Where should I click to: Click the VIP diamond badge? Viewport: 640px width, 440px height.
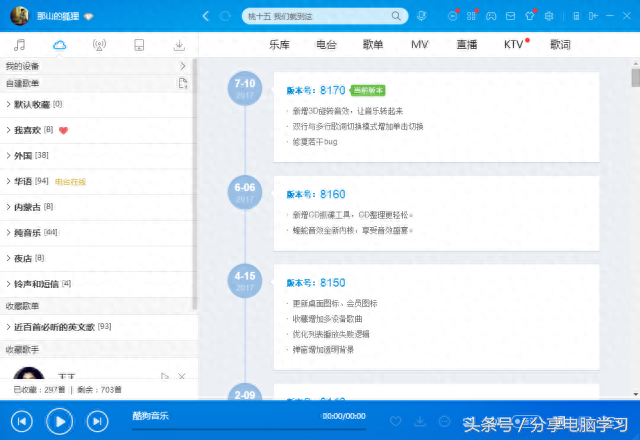pos(88,17)
